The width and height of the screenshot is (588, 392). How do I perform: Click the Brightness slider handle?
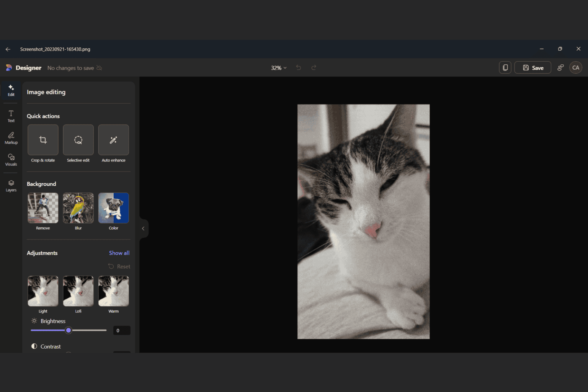click(69, 330)
